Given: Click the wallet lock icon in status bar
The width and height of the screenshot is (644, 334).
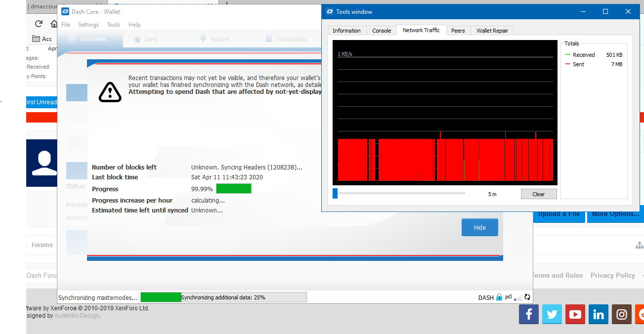Looking at the screenshot, I should [499, 297].
